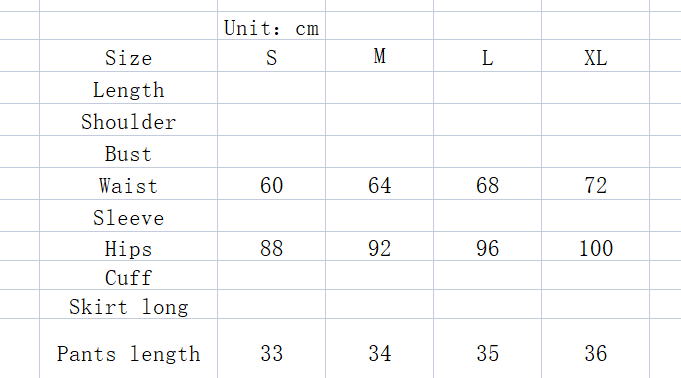
Task: Select the Hips value 100 cell
Action: pyautogui.click(x=595, y=246)
